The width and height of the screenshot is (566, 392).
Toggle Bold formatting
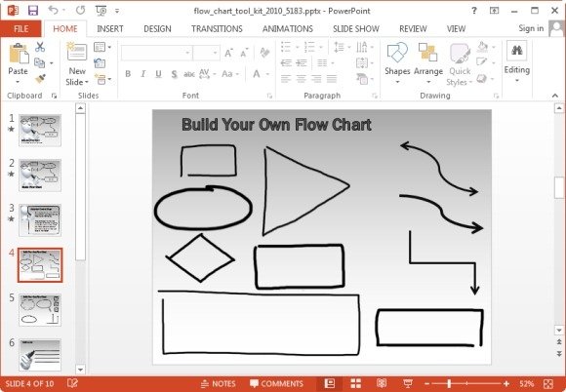pyautogui.click(x=128, y=74)
